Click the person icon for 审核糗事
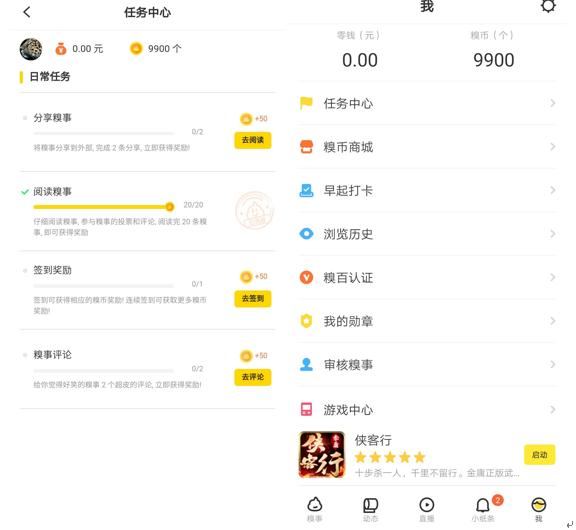 pos(306,364)
